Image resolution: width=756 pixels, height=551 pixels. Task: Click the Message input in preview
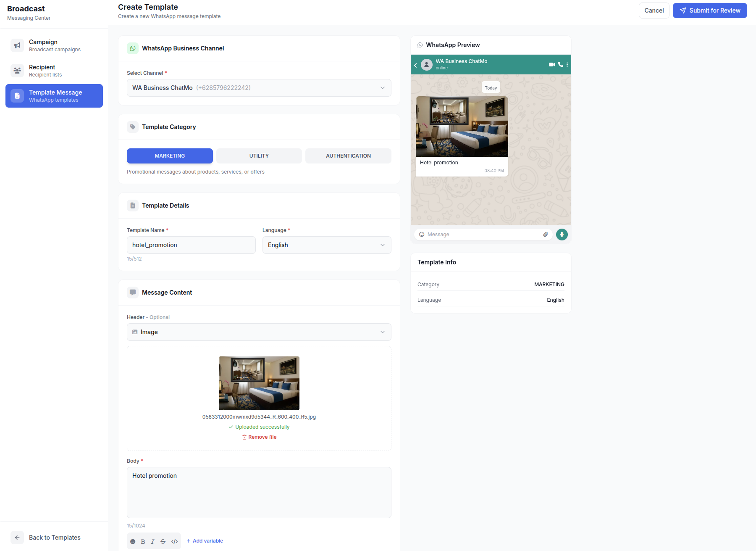pos(483,235)
